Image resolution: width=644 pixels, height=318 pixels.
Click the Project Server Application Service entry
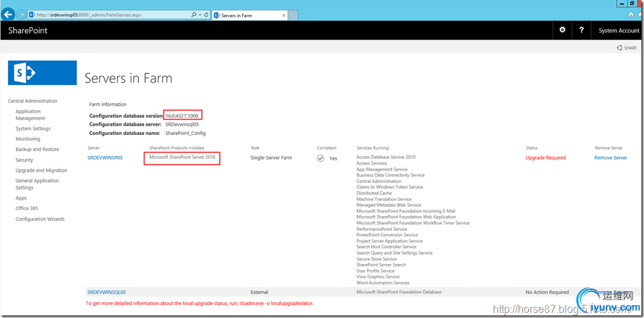tap(389, 241)
